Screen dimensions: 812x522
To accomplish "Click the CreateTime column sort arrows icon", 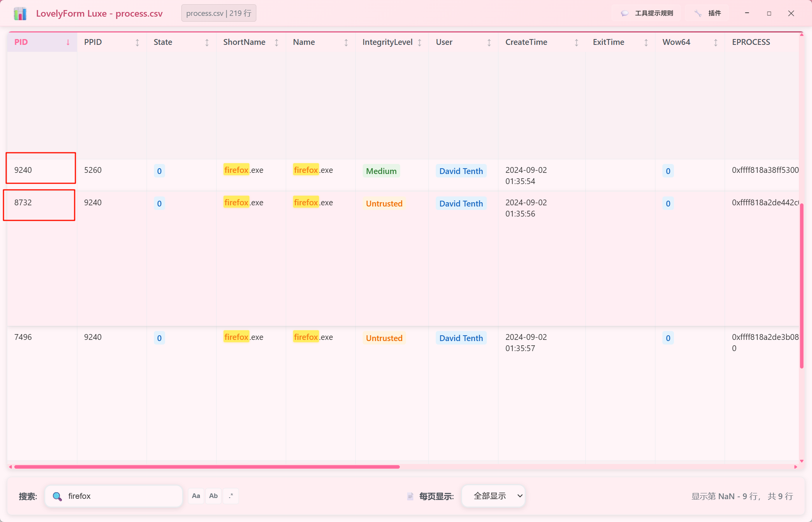I will tap(577, 43).
